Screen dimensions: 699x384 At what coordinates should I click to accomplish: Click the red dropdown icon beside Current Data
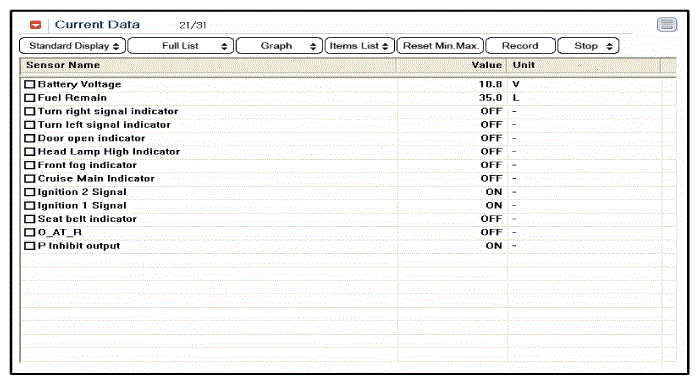click(36, 25)
